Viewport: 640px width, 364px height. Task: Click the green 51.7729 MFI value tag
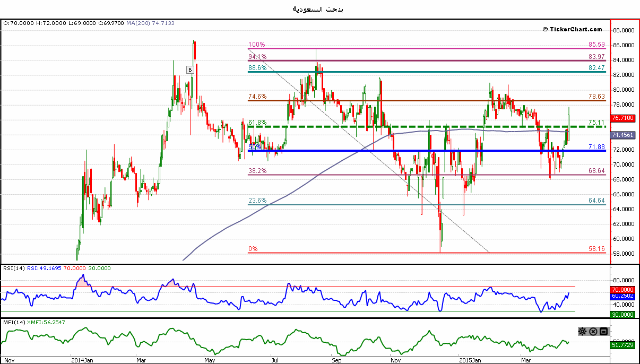point(622,345)
